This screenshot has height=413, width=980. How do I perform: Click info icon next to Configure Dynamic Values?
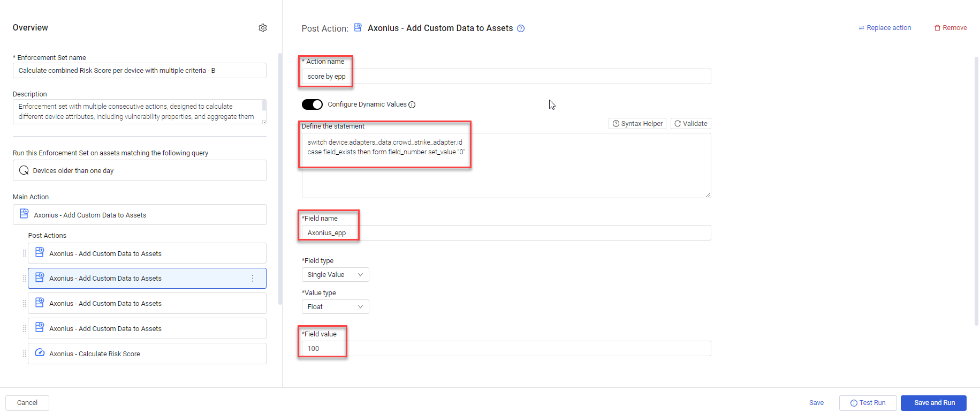[412, 104]
